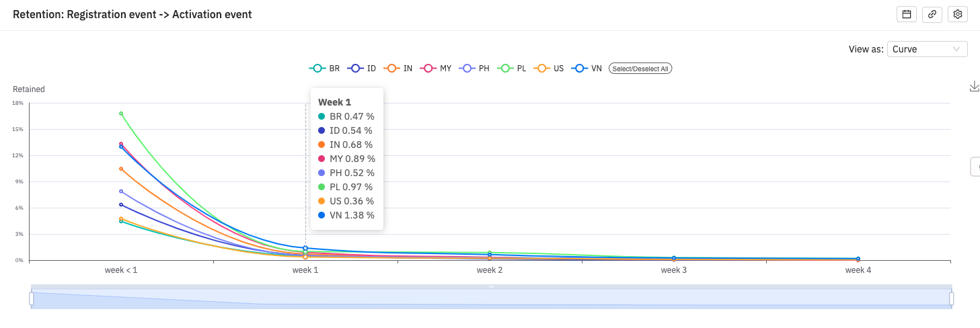Toggle BR series in legend

pyautogui.click(x=324, y=69)
